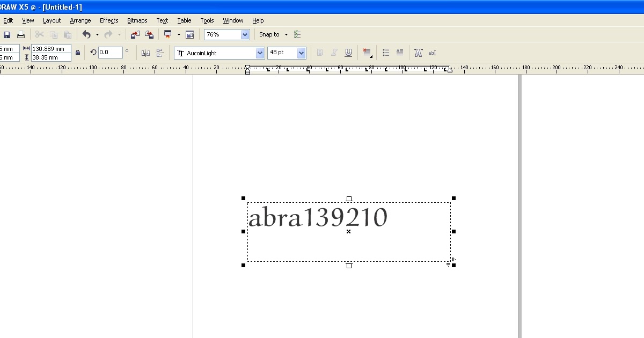Screen dimensions: 644x338
Task: Open the Edit menu
Action: click(x=8, y=20)
